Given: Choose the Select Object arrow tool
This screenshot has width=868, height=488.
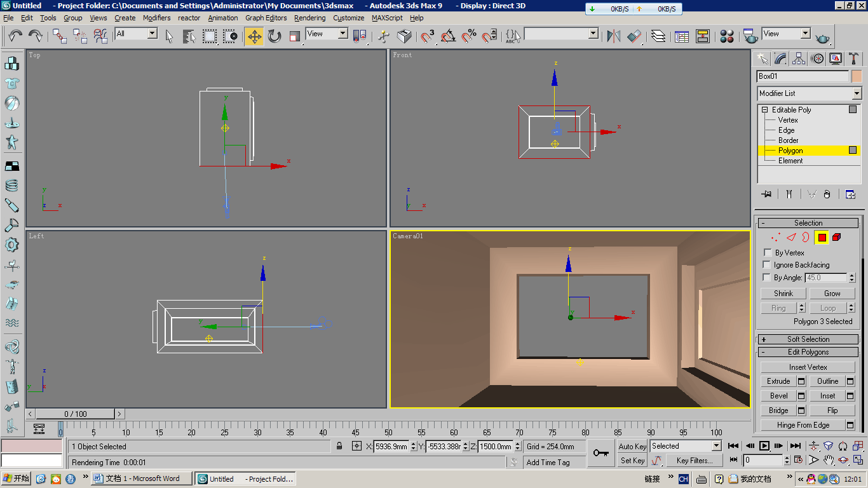Looking at the screenshot, I should pos(170,36).
